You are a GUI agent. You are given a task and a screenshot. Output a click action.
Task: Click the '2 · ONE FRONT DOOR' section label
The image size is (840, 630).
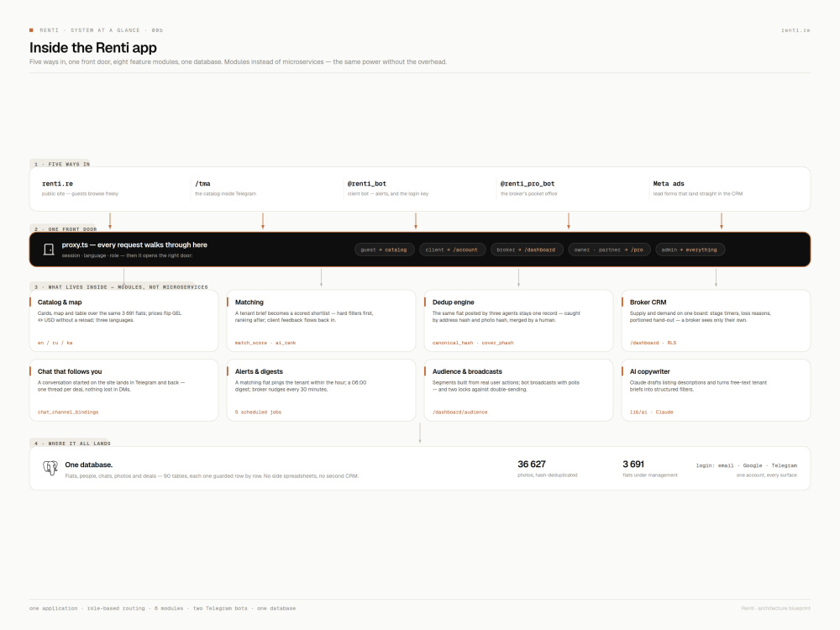[x=66, y=229]
